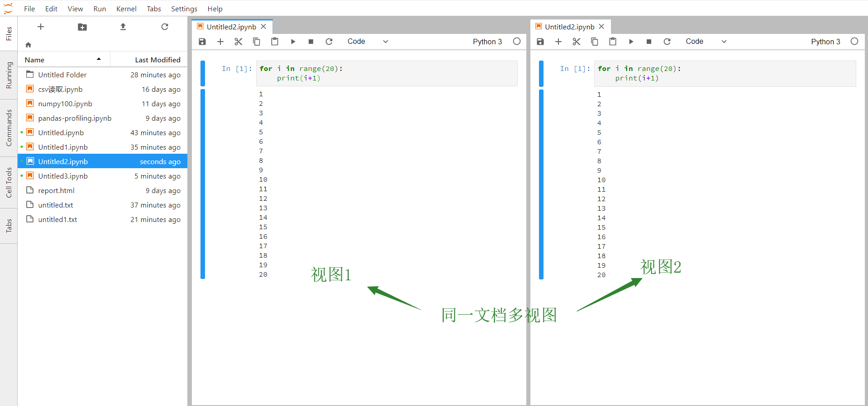Image resolution: width=868 pixels, height=406 pixels.
Task: Click Python 3 kernel name in right notebook
Action: 825,42
